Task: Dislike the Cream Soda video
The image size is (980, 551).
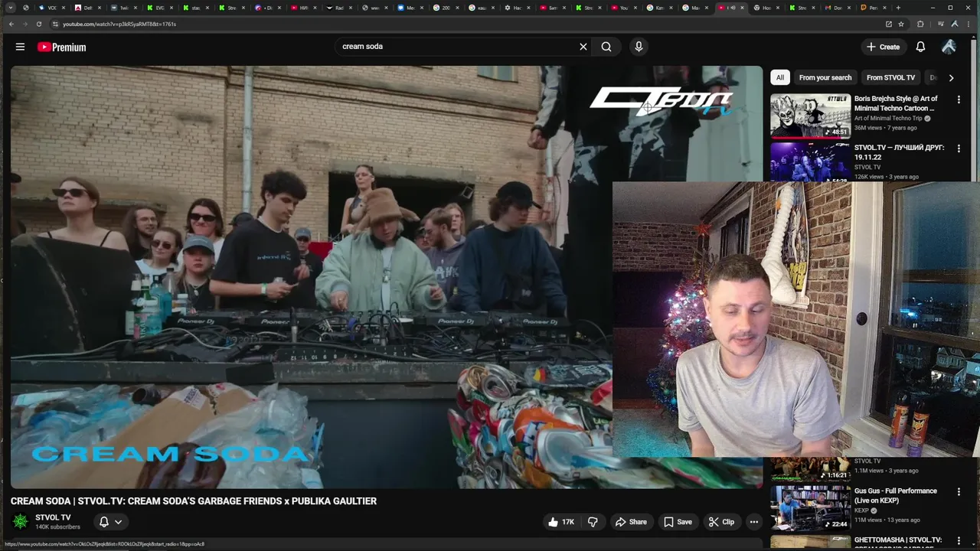Action: 593,522
